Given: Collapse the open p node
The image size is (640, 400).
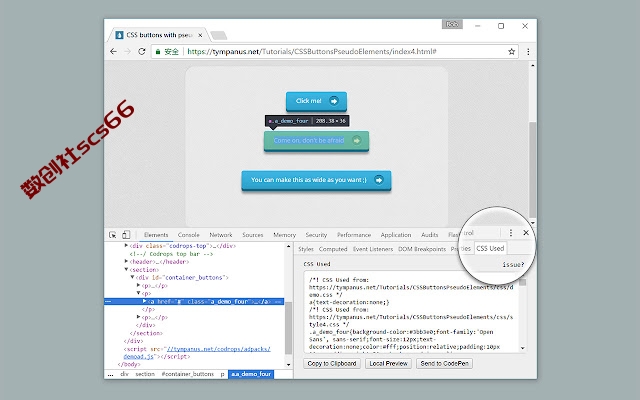Looking at the screenshot, I should (138, 293).
